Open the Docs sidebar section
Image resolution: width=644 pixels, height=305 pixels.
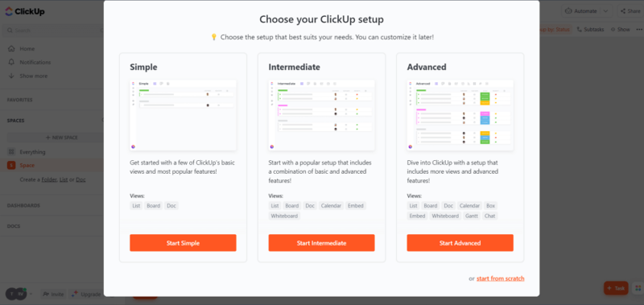tap(14, 226)
